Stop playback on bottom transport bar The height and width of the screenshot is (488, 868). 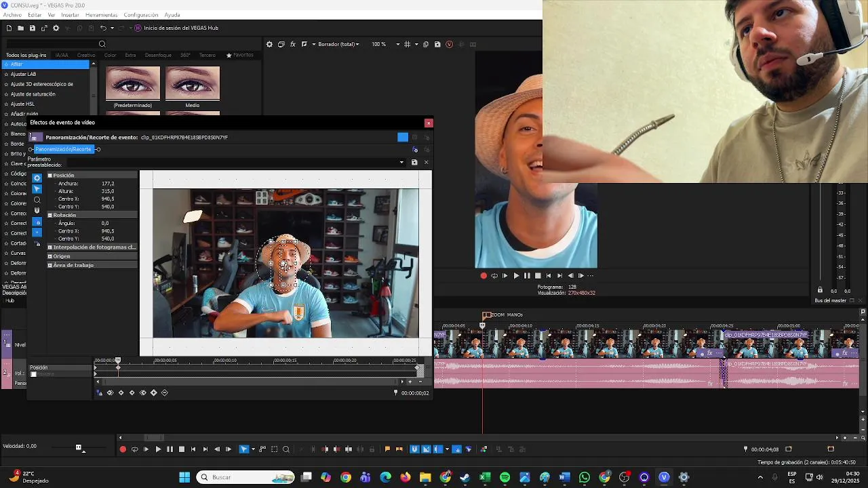click(181, 449)
